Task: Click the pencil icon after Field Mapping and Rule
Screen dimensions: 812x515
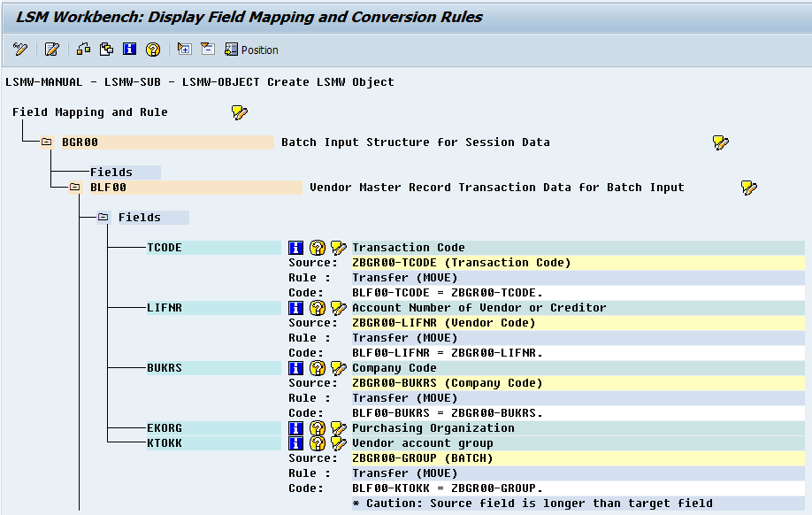Action: click(x=237, y=111)
